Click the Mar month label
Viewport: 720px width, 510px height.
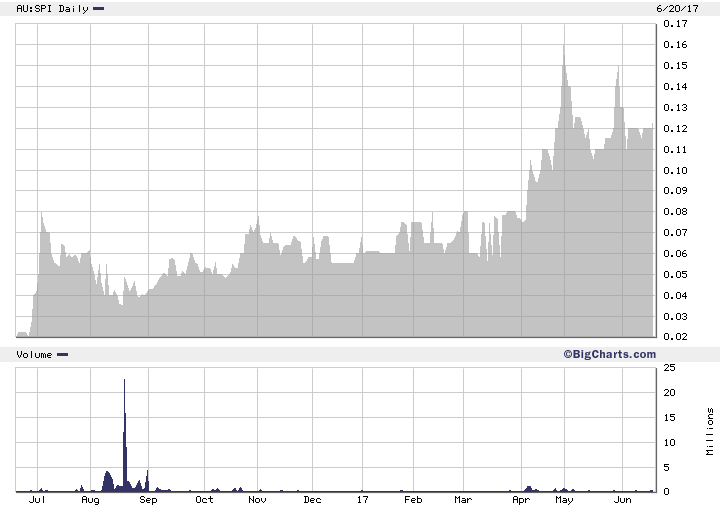(x=463, y=499)
